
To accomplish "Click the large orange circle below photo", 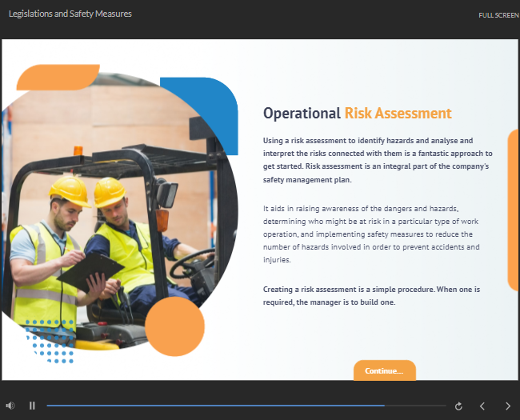I will pyautogui.click(x=174, y=326).
